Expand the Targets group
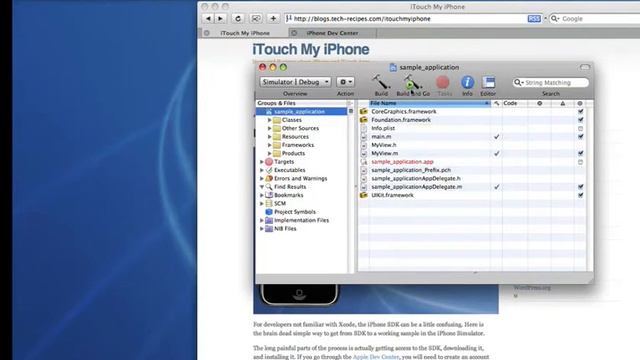This screenshot has height=360, width=640. pos(262,162)
